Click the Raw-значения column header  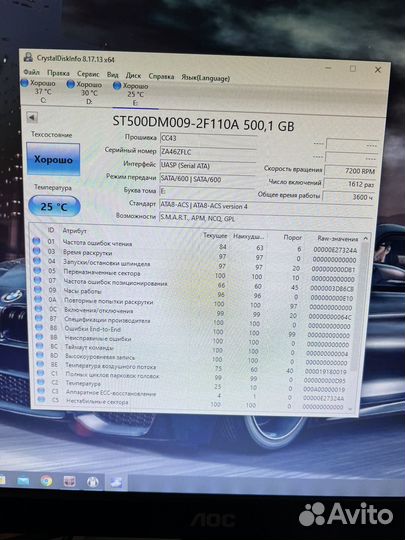338,238
